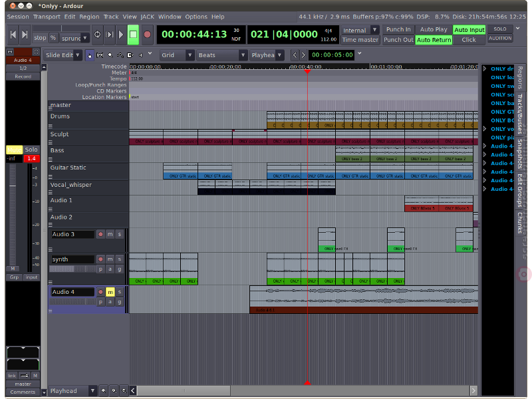Image resolution: width=532 pixels, height=399 pixels.
Task: Open the Grid snap mode dropdown
Action: 177,55
